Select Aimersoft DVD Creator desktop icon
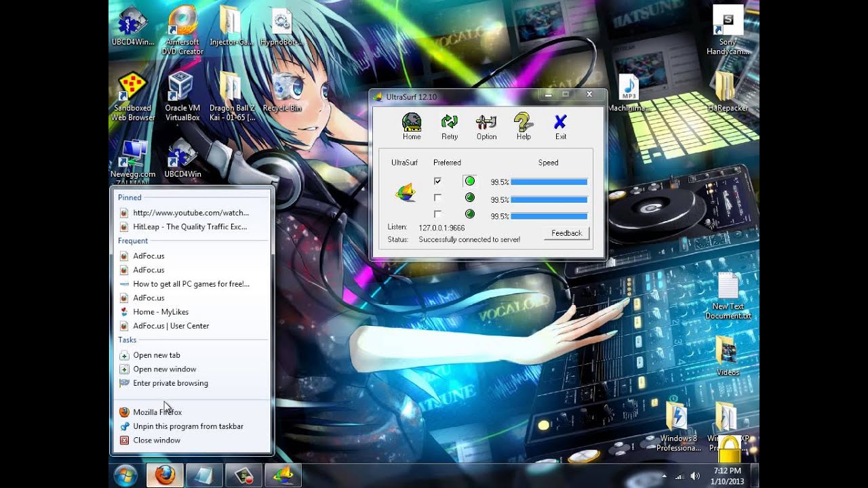The image size is (868, 488). tap(182, 30)
